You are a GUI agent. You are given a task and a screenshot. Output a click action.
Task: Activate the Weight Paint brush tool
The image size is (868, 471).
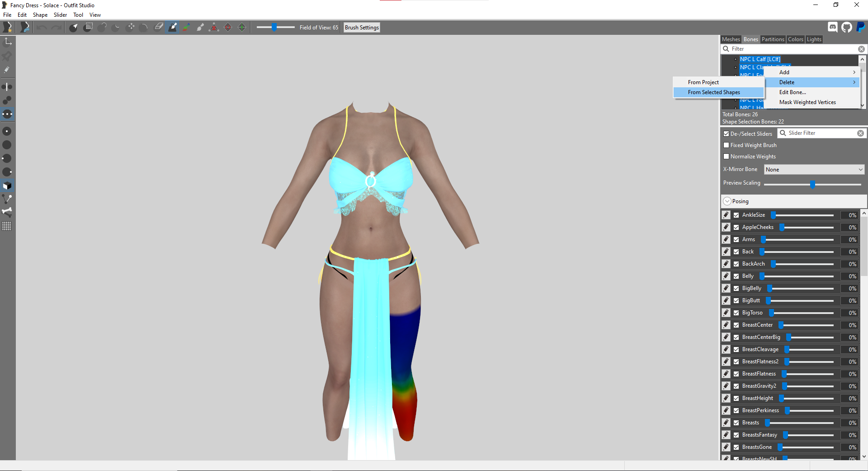point(173,27)
